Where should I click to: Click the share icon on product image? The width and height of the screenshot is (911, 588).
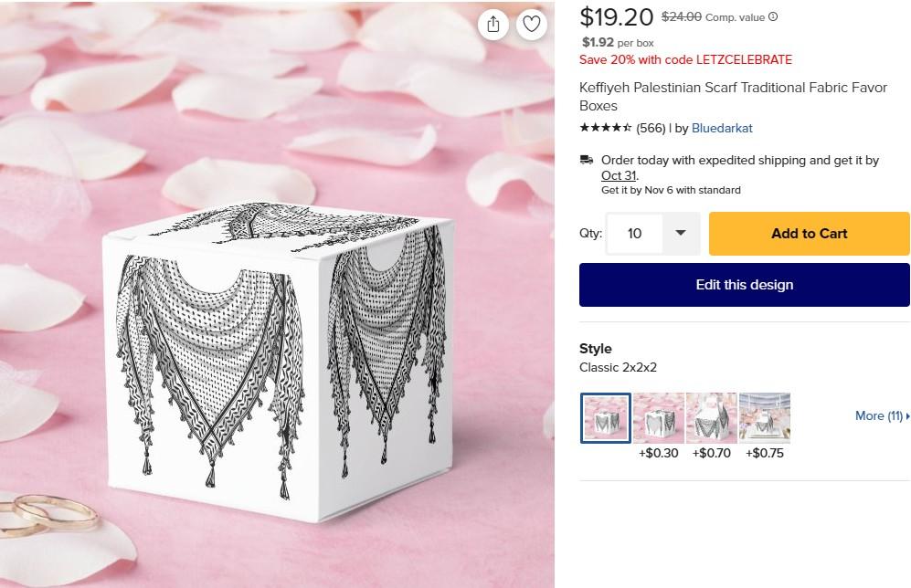point(493,25)
